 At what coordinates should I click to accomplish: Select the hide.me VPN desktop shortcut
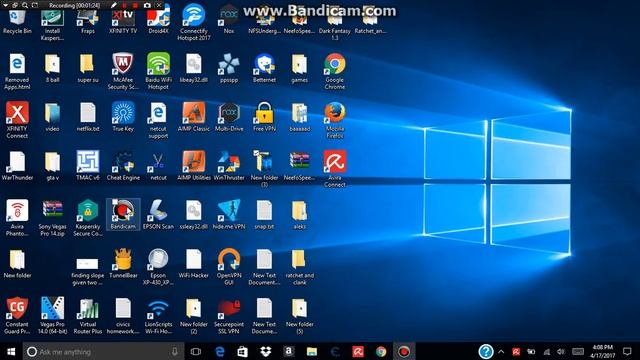tap(229, 215)
